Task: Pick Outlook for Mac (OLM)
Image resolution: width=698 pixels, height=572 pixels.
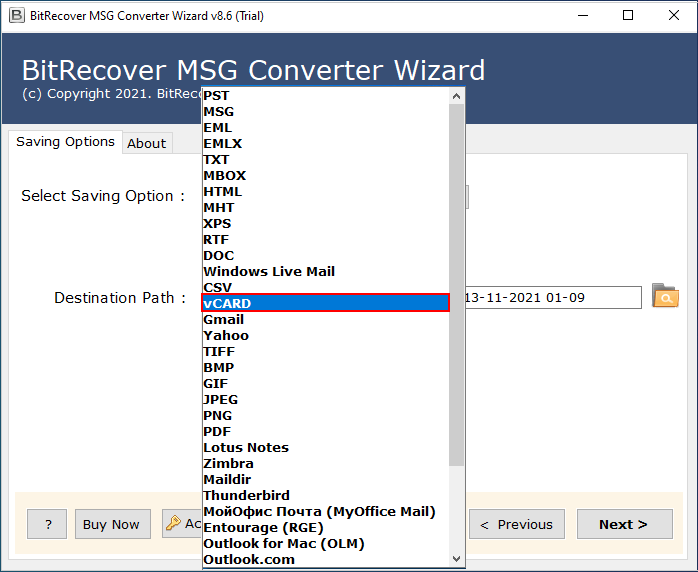Action: tap(326, 544)
